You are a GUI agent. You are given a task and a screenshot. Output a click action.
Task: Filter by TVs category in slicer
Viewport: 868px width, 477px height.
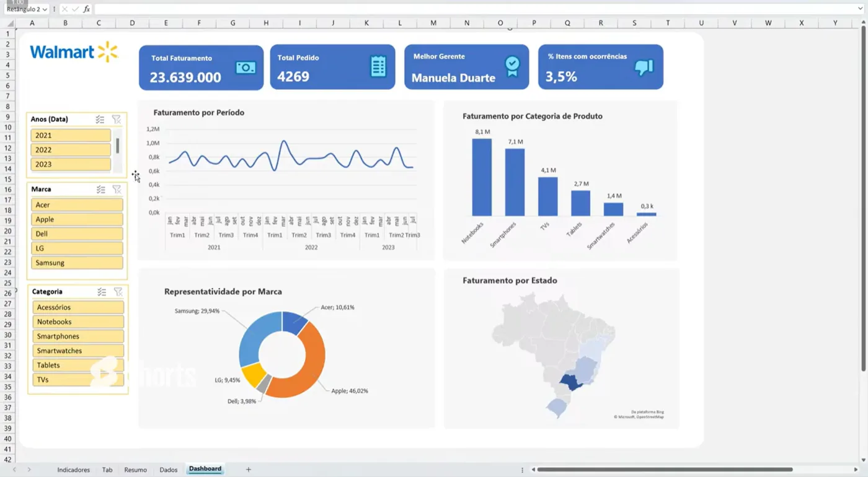coord(78,380)
